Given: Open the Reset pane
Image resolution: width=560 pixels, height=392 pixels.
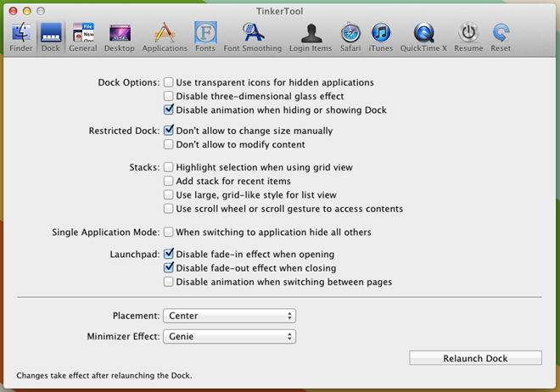Looking at the screenshot, I should tap(501, 37).
